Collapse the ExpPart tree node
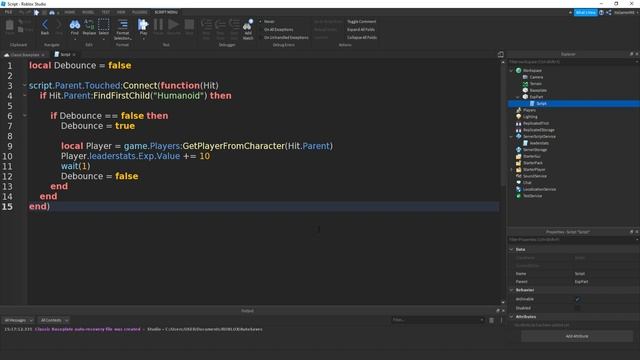 click(518, 97)
